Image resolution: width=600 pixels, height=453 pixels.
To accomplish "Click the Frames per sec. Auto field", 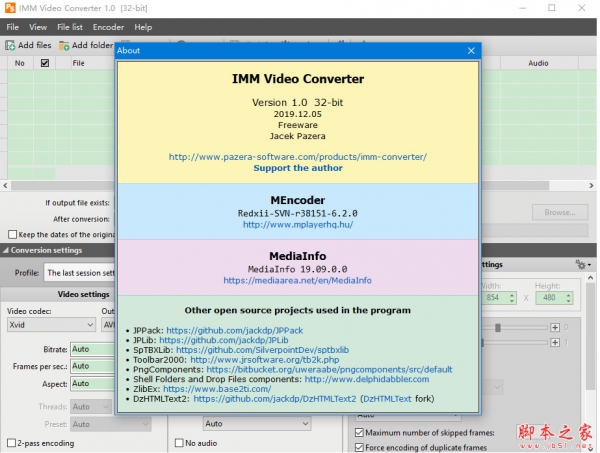I will (92, 366).
